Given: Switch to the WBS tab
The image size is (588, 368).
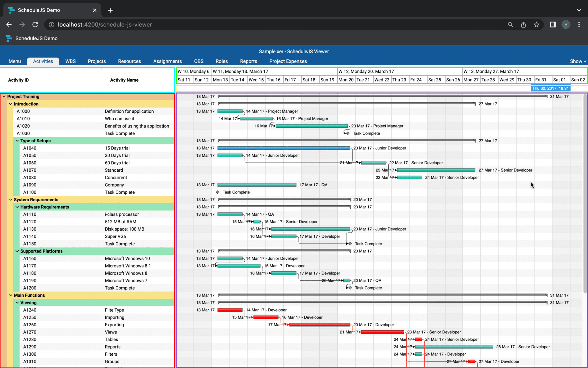Looking at the screenshot, I should click(x=70, y=61).
